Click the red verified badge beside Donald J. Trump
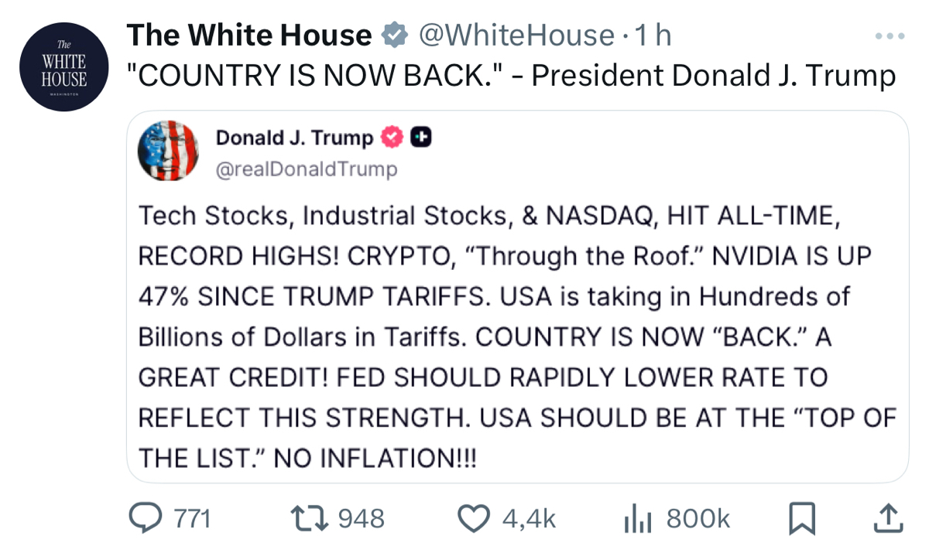This screenshot has width=929, height=560. [x=393, y=138]
